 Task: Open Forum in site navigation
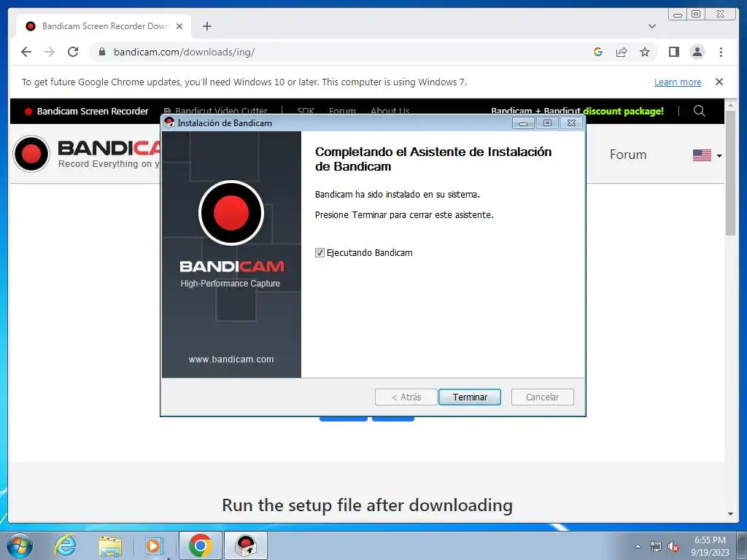628,155
